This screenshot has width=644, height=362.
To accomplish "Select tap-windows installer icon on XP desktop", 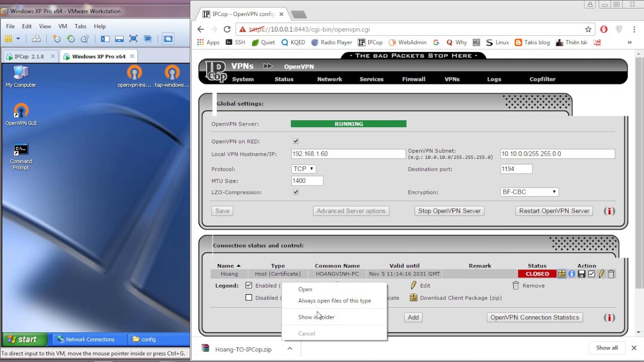I will click(172, 76).
